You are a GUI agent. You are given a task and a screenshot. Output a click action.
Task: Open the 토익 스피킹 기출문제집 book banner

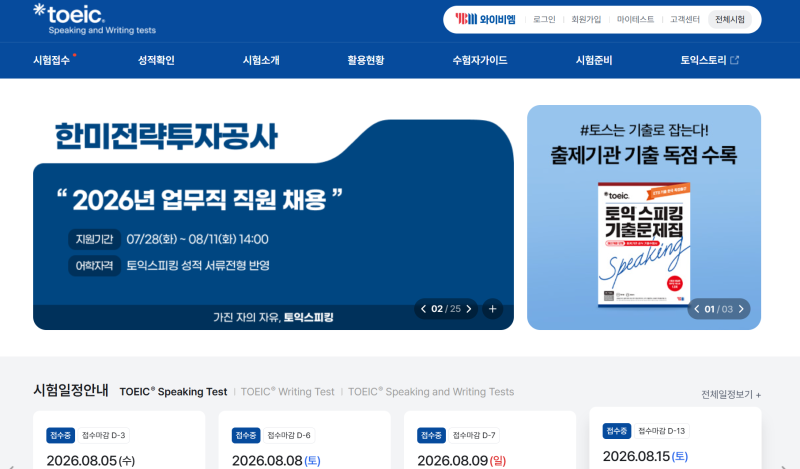pyautogui.click(x=644, y=217)
